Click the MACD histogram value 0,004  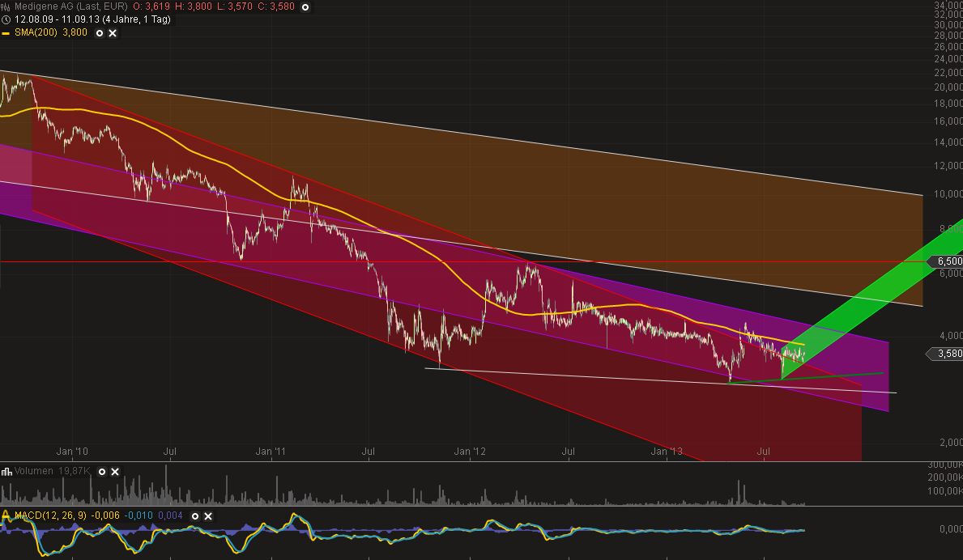170,515
